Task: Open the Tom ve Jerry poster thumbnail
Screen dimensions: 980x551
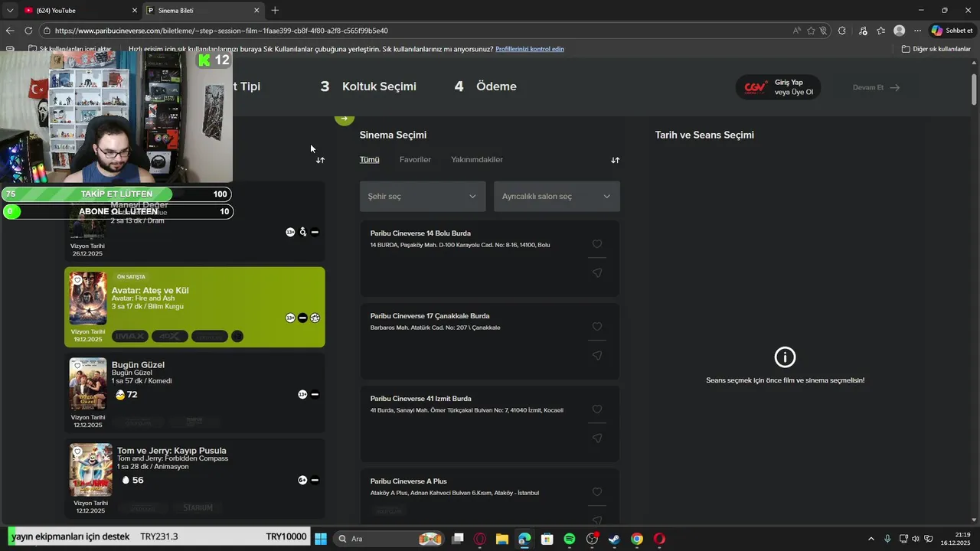Action: pyautogui.click(x=91, y=470)
